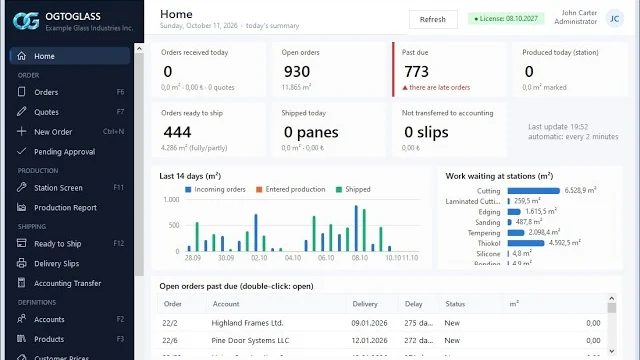Click the past due table scroll down arrow
The image size is (640, 360).
click(x=611, y=351)
